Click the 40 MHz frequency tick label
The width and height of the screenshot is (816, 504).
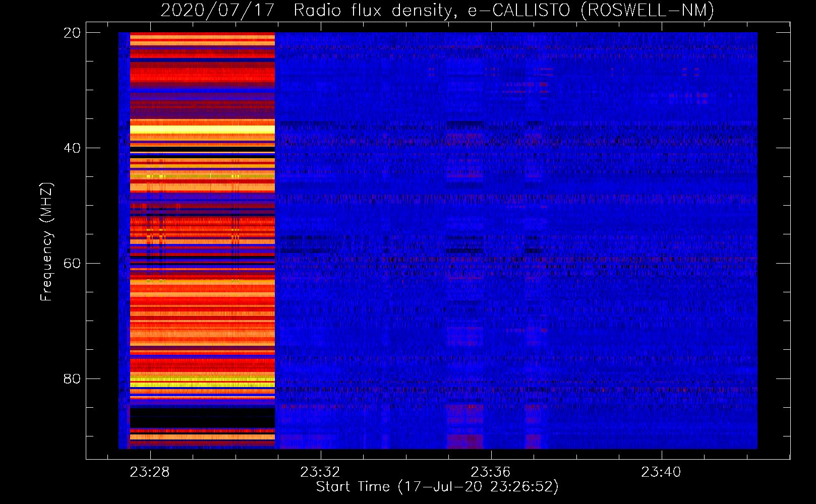[72, 148]
